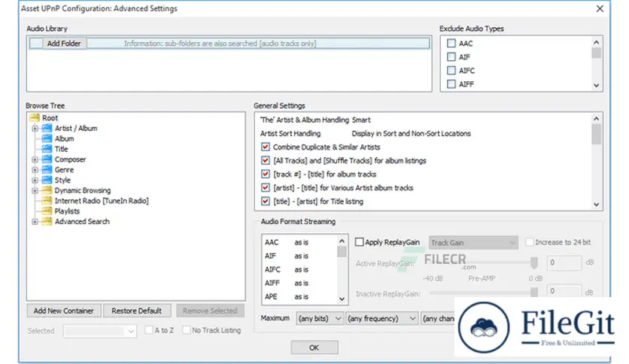The height and width of the screenshot is (364, 629).
Task: Click the Playlists folder icon
Action: pyautogui.click(x=47, y=211)
